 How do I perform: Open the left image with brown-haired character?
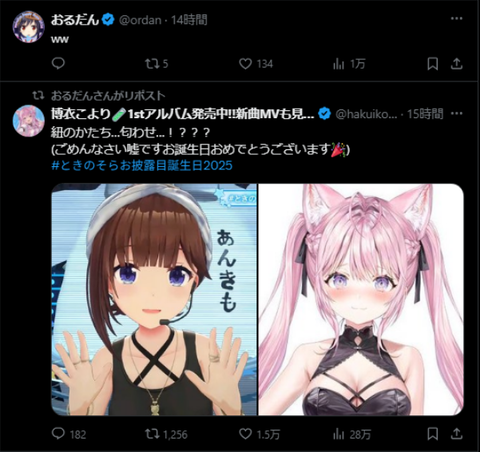tap(154, 299)
